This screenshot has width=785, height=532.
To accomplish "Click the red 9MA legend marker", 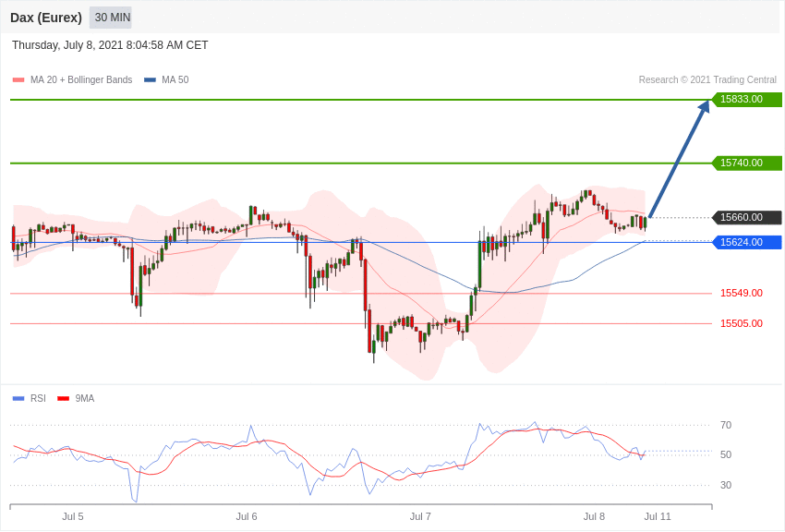I will (63, 399).
